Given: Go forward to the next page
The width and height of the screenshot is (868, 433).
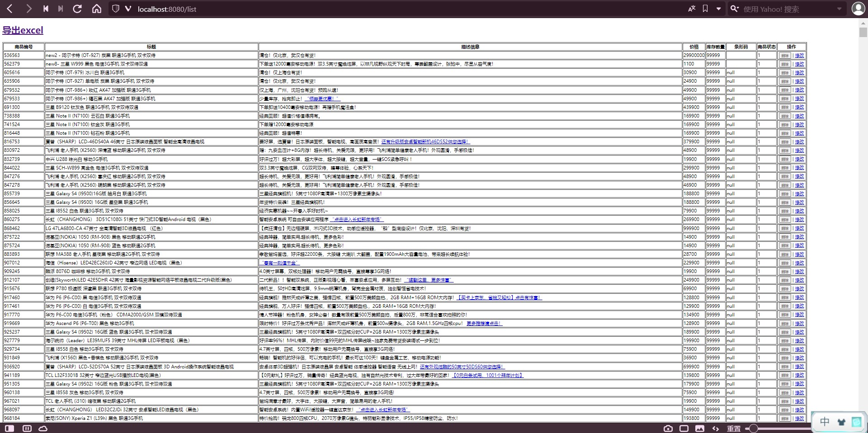Looking at the screenshot, I should [x=28, y=9].
